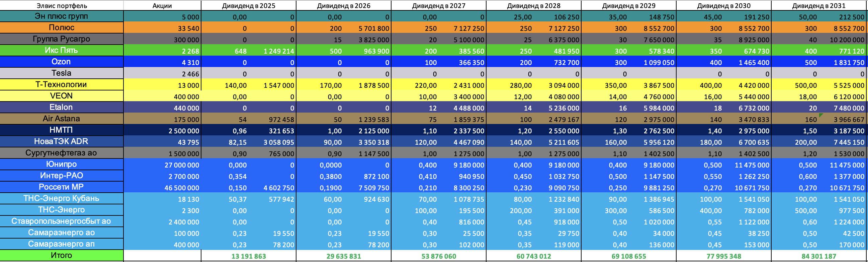The width and height of the screenshot is (868, 262).
Task: Select the 'Ozon' row label
Action: 61,62
